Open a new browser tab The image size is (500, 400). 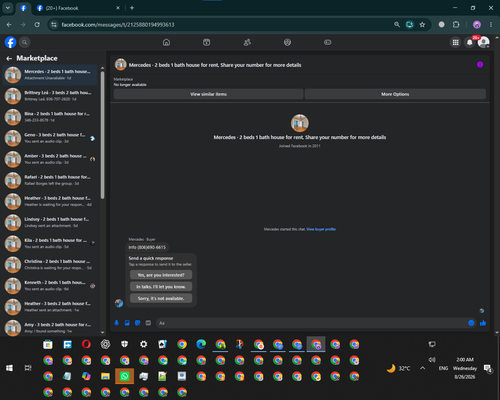point(132,8)
